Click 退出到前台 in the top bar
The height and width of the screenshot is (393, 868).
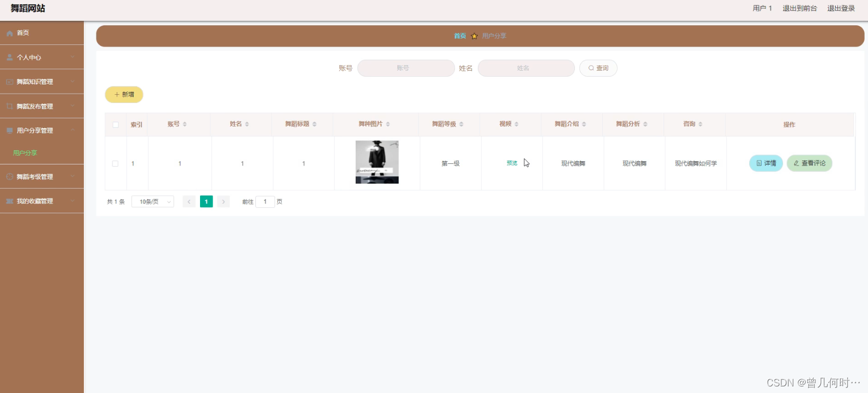(800, 8)
